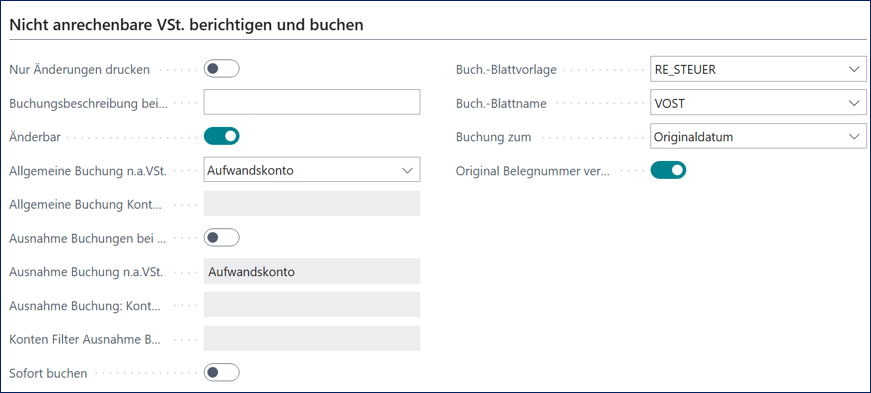
Task: Click the Änderbar label
Action: [36, 137]
